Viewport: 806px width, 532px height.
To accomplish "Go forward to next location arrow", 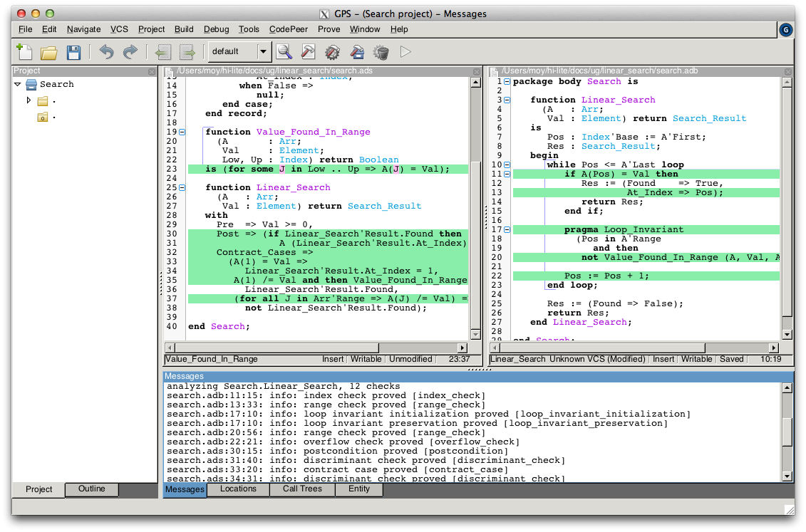I will 187,52.
